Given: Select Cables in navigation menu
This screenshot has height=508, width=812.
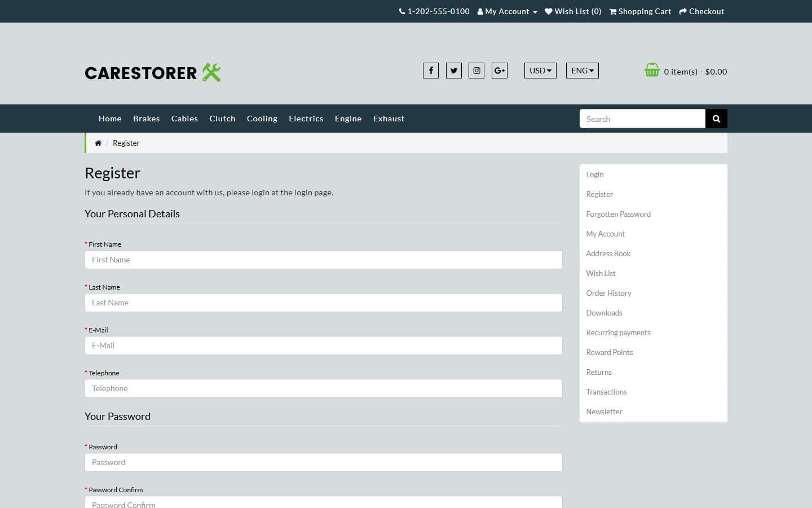Looking at the screenshot, I should 184,119.
